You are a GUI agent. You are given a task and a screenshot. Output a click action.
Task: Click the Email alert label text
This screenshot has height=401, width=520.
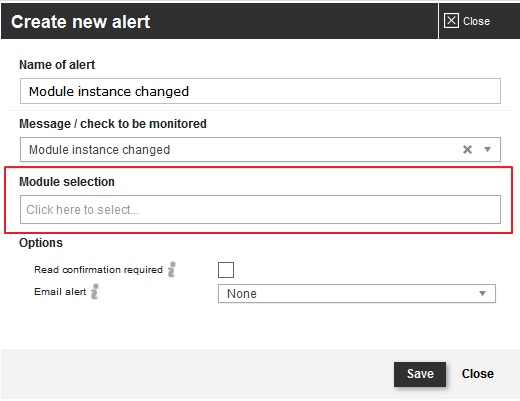(60, 292)
